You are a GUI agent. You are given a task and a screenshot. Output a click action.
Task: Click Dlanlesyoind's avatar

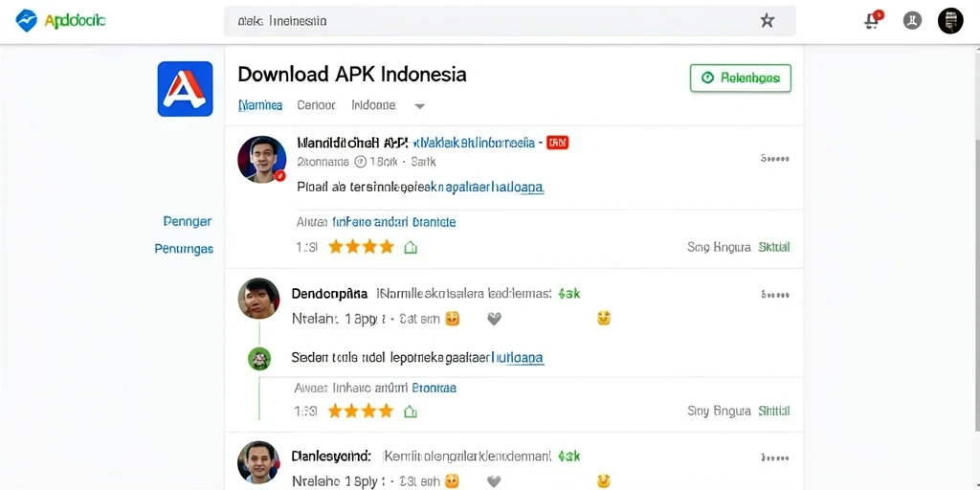258,462
